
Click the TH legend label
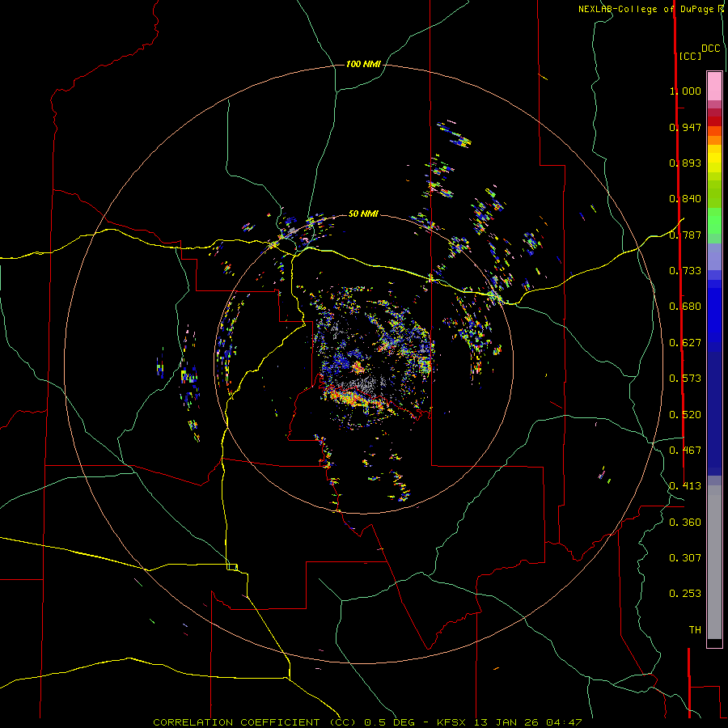[695, 630]
